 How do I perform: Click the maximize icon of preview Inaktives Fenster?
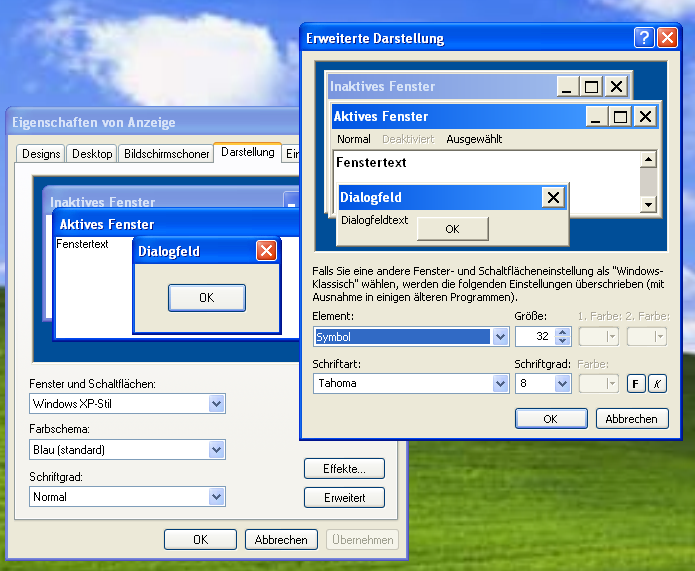pos(591,86)
